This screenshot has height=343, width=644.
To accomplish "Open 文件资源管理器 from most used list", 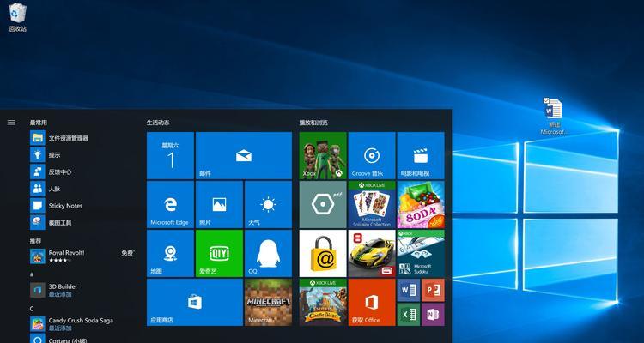I will tap(82, 138).
